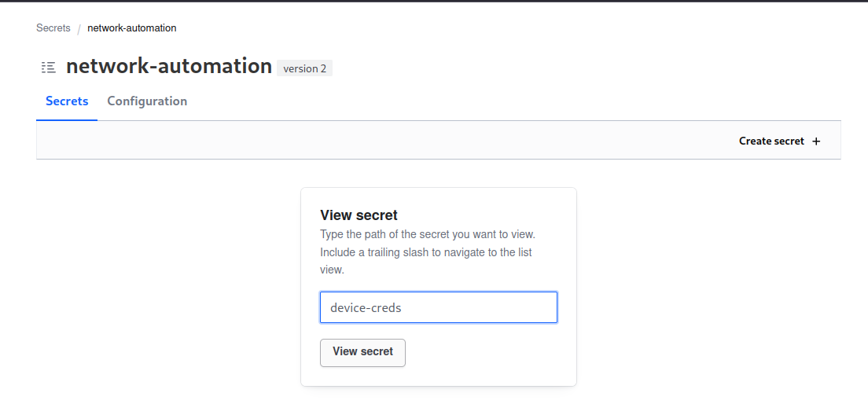Viewport: 868px width, 415px height.
Task: Click network-automation breadcrumb item
Action: click(131, 28)
